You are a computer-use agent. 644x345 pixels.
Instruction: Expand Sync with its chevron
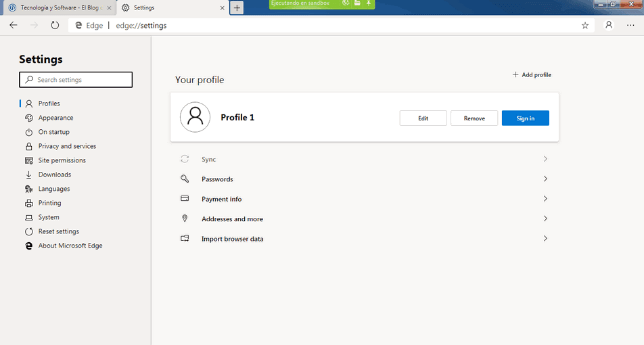tap(545, 159)
